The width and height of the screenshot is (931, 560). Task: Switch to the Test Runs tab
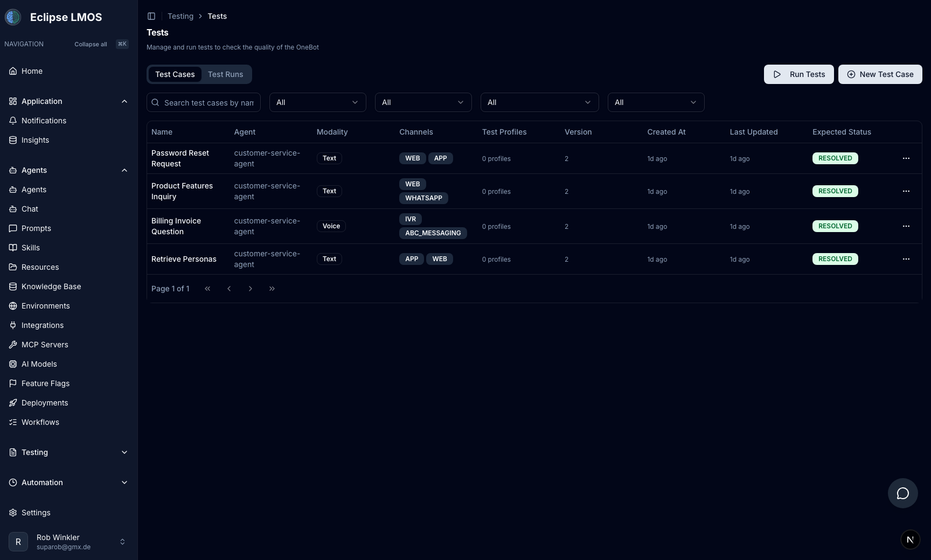(226, 74)
